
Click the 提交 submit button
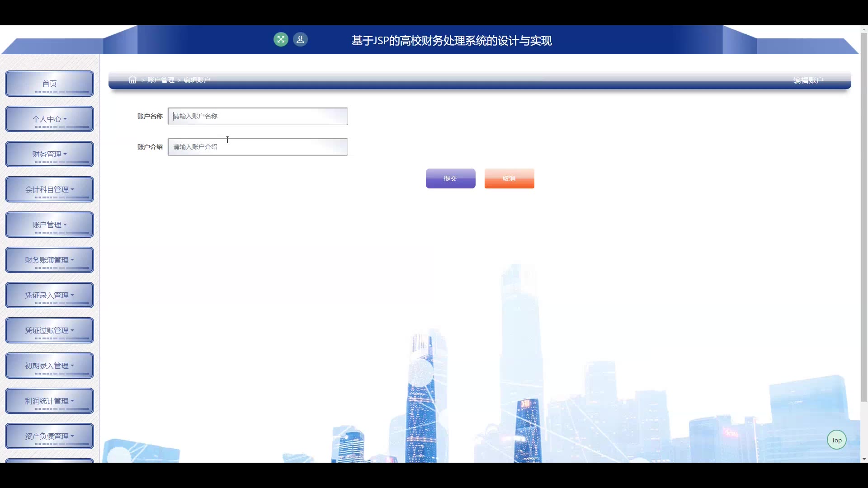451,178
